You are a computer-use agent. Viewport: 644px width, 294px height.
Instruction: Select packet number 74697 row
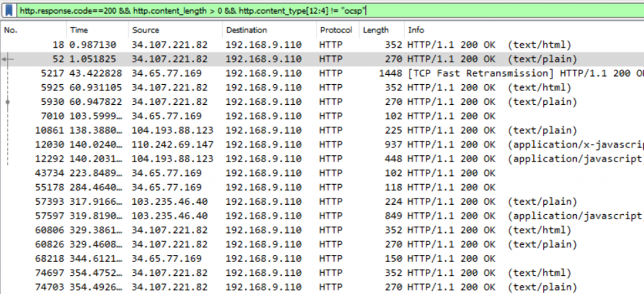[322, 273]
